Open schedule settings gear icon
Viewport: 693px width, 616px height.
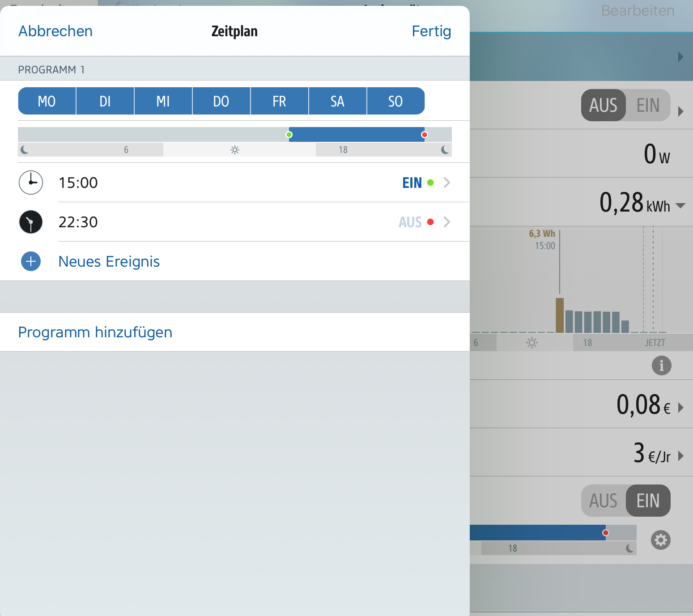660,540
